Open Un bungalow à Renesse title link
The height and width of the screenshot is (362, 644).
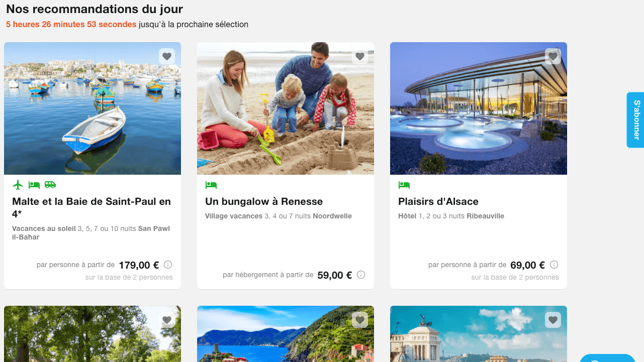pos(264,201)
